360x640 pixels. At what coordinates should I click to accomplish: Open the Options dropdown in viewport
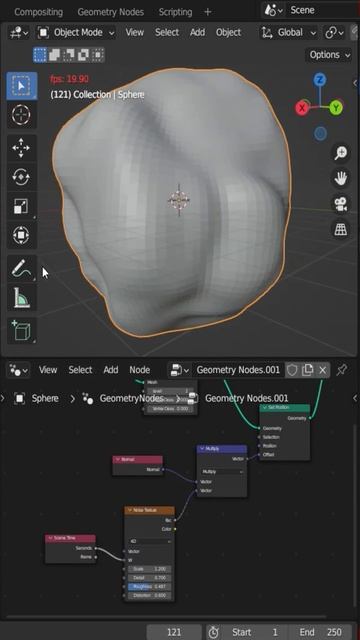tap(329, 55)
